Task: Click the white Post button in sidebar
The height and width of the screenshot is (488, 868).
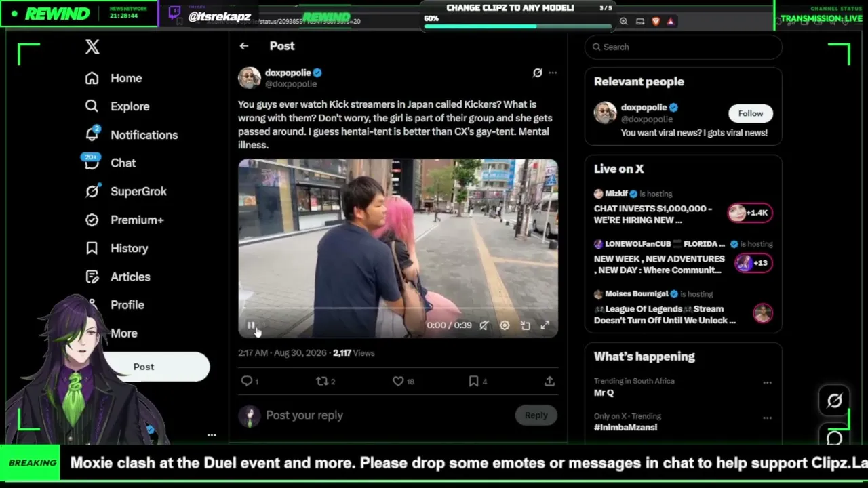Action: pos(144,367)
